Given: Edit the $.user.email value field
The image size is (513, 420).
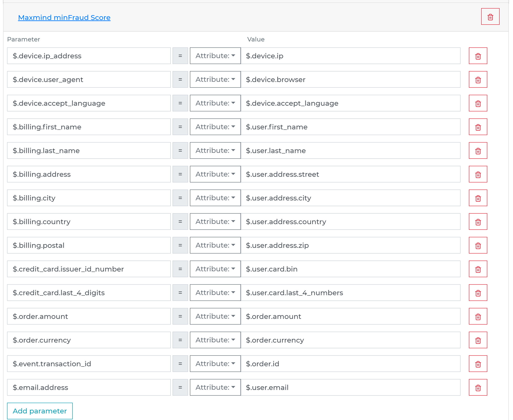Looking at the screenshot, I should click(x=351, y=388).
